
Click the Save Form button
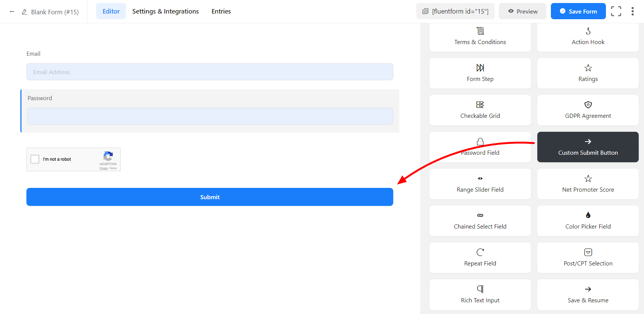coord(578,11)
